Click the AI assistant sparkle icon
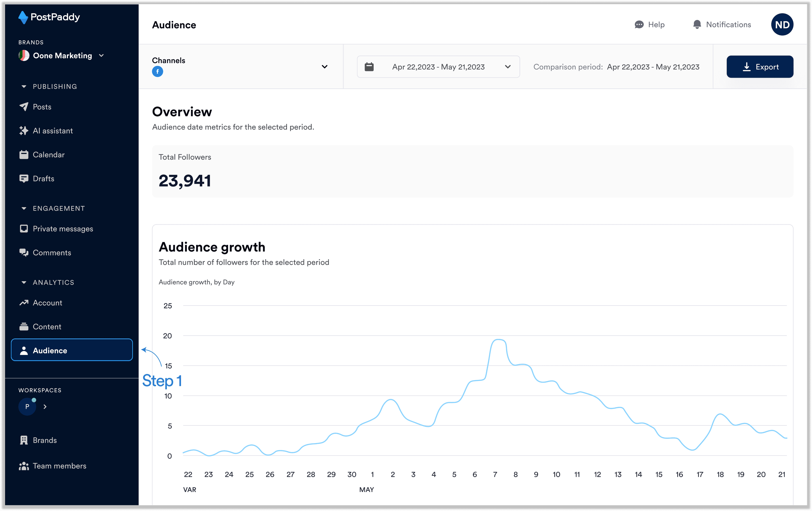The height and width of the screenshot is (511, 812). [x=24, y=131]
